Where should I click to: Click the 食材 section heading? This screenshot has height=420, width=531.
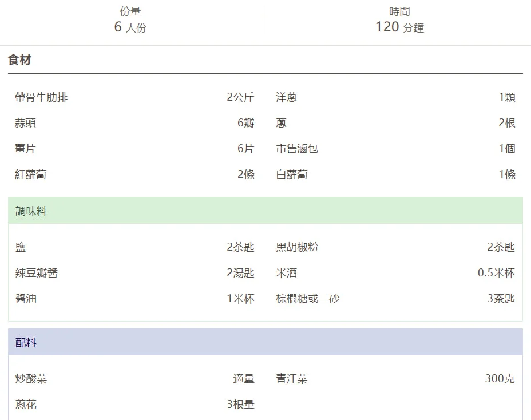(x=19, y=60)
